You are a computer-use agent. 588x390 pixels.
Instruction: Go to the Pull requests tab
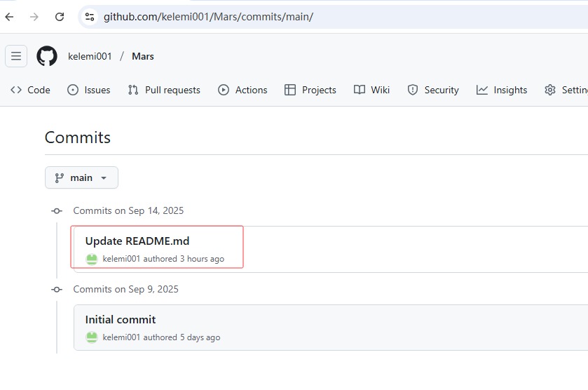(164, 90)
